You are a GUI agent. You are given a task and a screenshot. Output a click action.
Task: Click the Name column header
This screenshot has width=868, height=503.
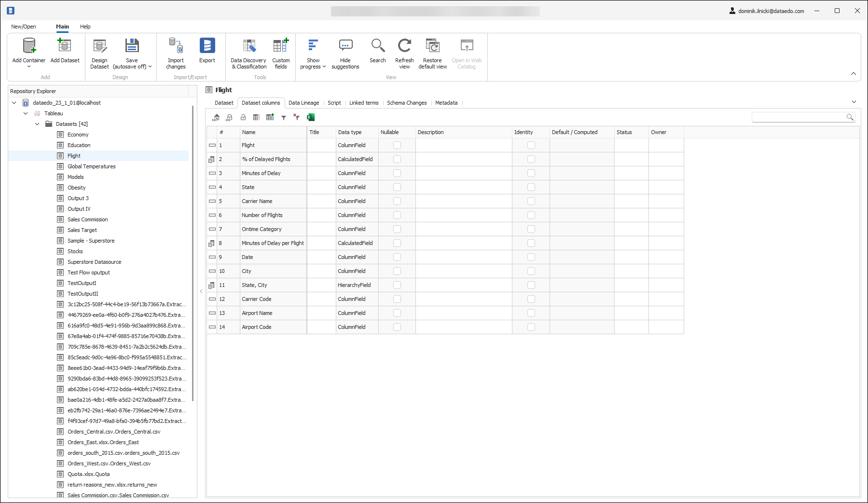click(x=273, y=132)
